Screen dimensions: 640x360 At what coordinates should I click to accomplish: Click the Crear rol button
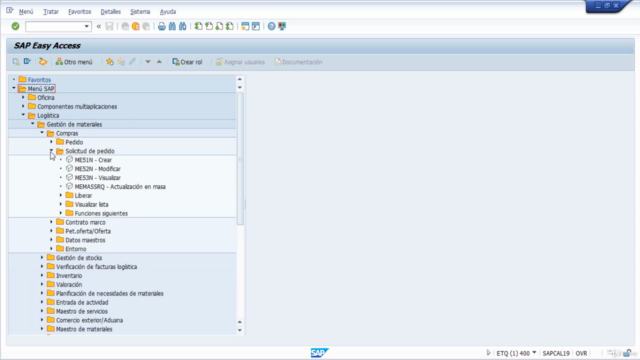[x=187, y=62]
